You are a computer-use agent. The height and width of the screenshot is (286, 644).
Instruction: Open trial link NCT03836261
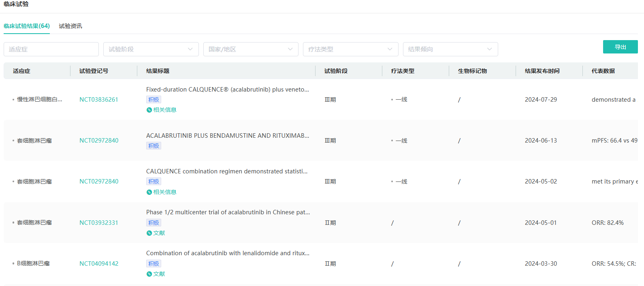(99, 100)
